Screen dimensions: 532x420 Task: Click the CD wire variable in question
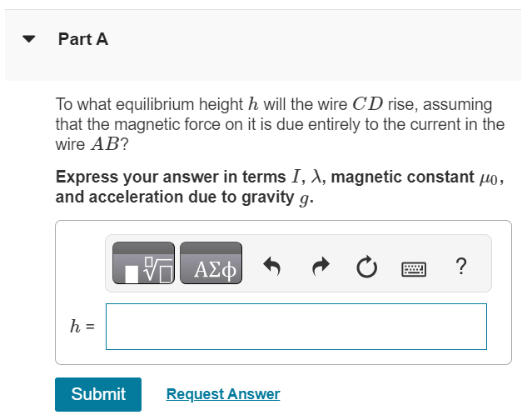(368, 104)
